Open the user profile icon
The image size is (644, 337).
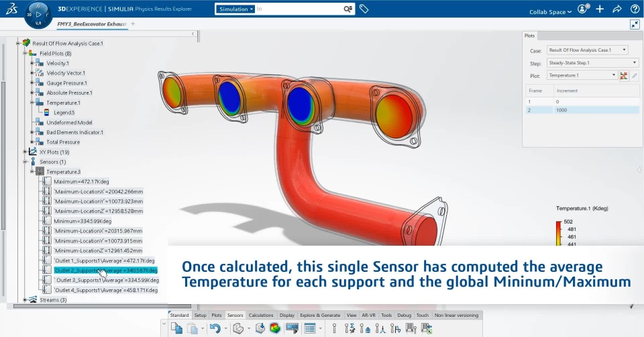click(x=583, y=9)
